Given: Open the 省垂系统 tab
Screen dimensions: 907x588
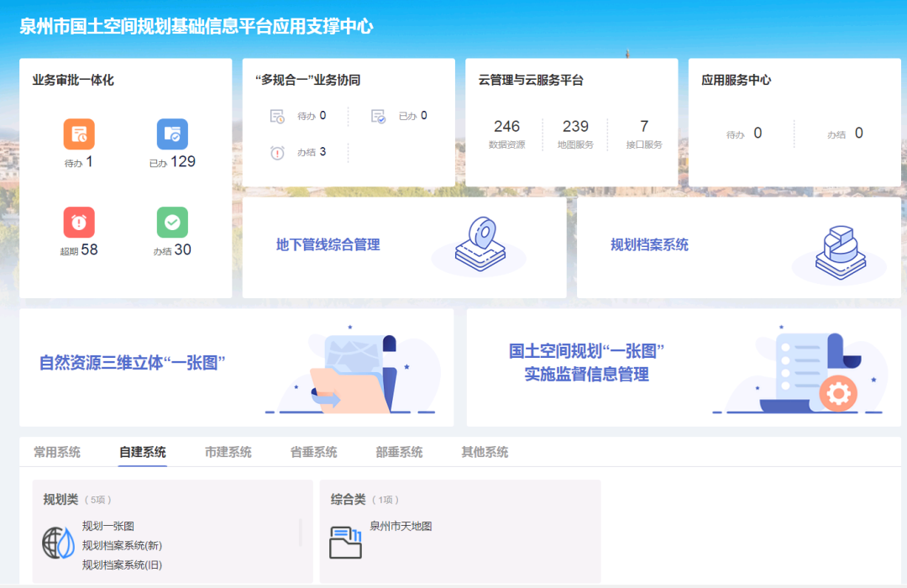Looking at the screenshot, I should (x=313, y=452).
